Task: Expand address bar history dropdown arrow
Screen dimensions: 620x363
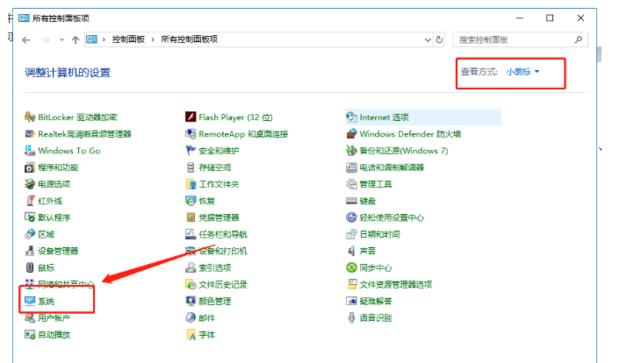Action: (428, 40)
